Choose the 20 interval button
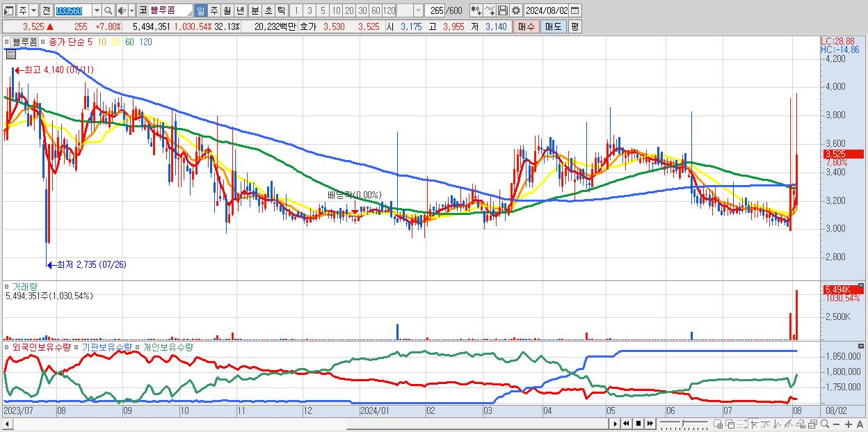Screen dimensions: 868x432 click(349, 10)
